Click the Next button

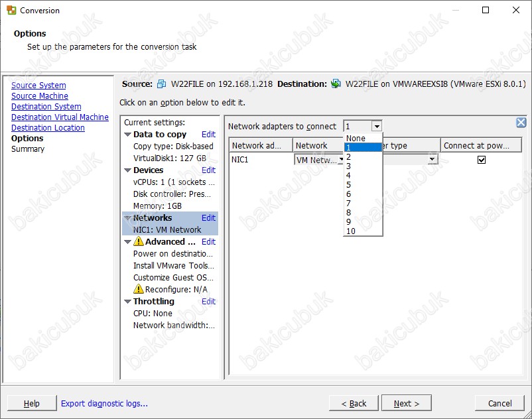407,403
